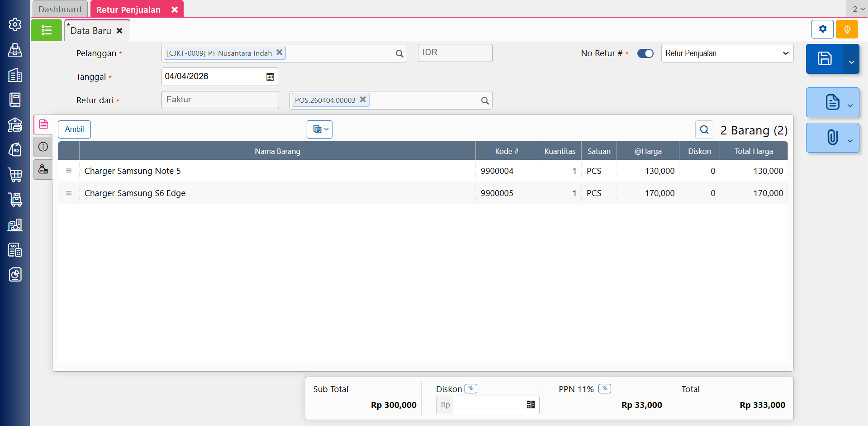Switch to the Dashboard tab
The height and width of the screenshot is (426, 868).
coord(60,9)
